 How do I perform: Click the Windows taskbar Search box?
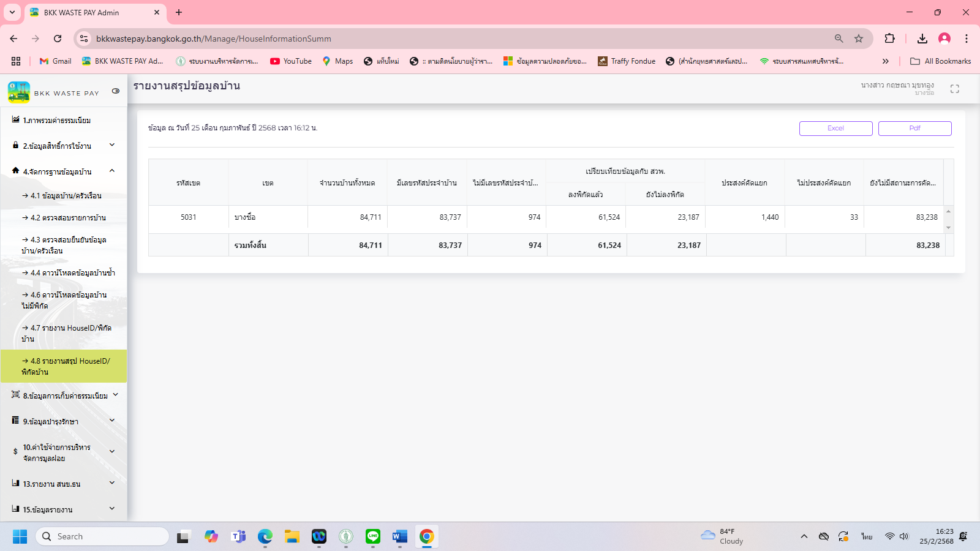(103, 537)
